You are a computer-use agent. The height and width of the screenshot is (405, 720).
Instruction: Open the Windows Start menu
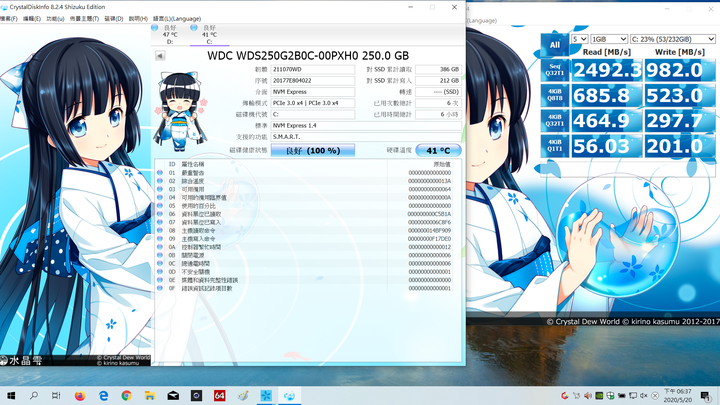[11, 395]
